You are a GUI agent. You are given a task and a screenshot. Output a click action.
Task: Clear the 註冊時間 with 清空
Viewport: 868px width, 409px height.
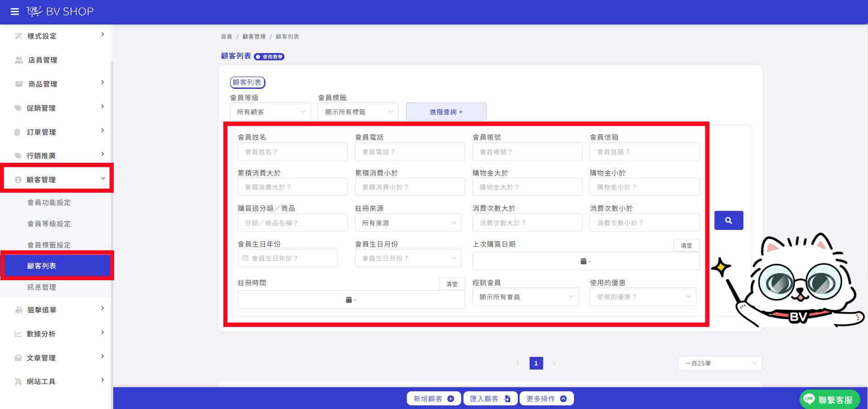tap(452, 284)
